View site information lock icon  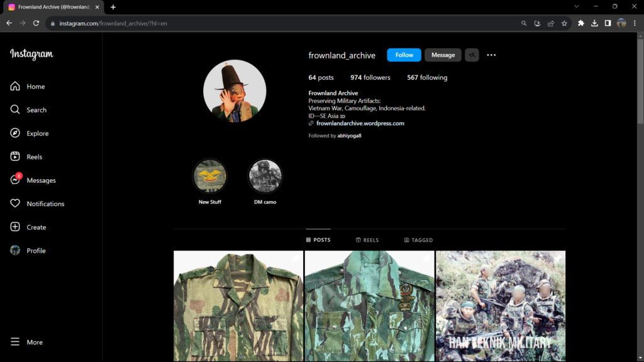pos(53,23)
